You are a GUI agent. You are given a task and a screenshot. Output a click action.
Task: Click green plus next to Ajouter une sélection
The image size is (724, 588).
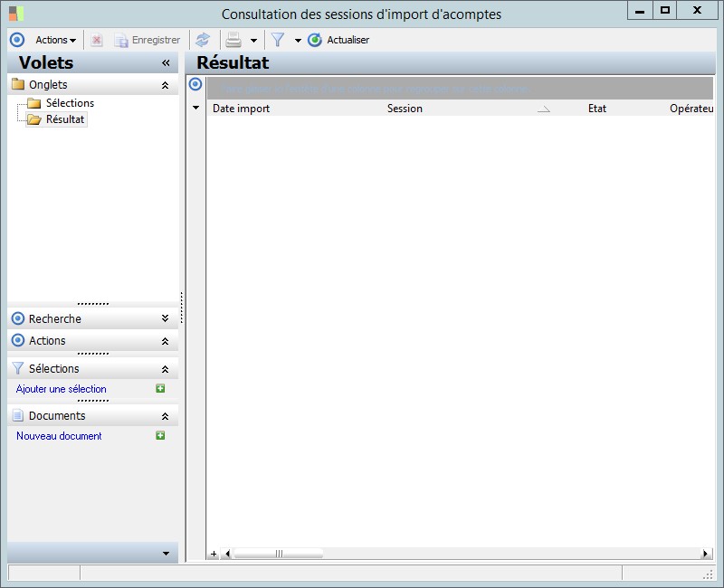160,389
